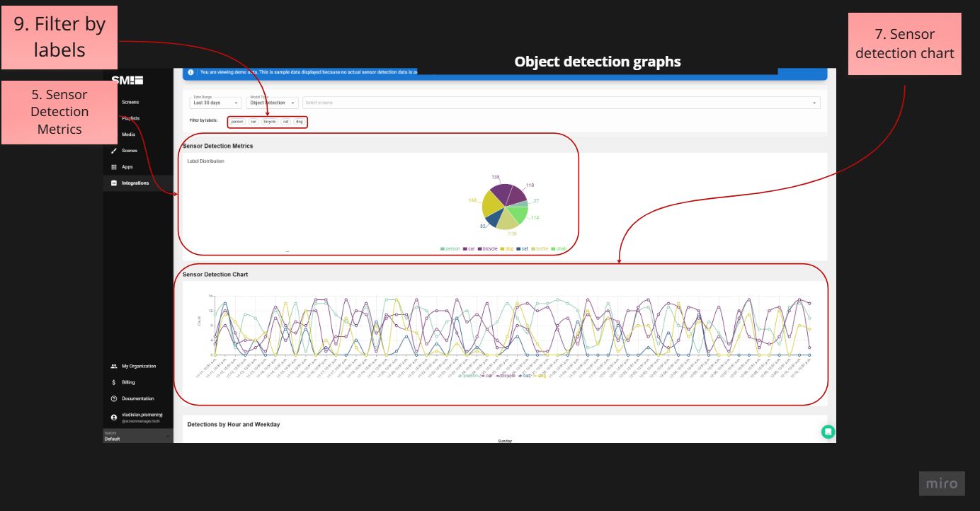This screenshot has width=980, height=511.
Task: Open the green chat widget bubble
Action: 828,431
